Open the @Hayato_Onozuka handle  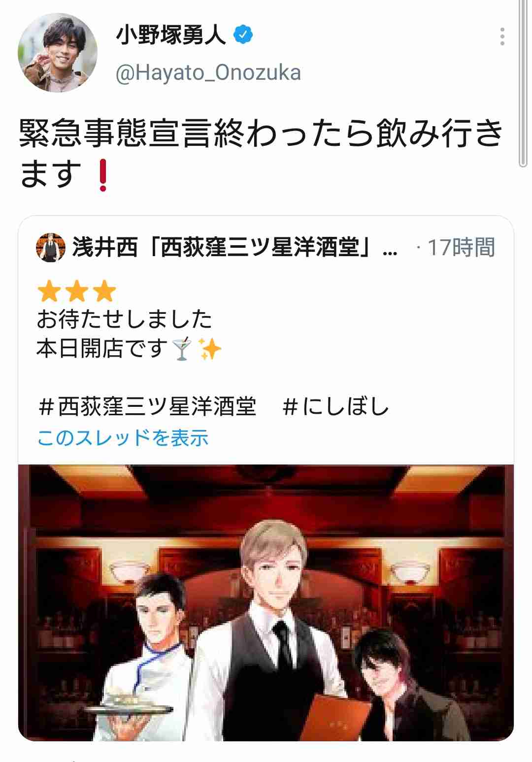208,73
